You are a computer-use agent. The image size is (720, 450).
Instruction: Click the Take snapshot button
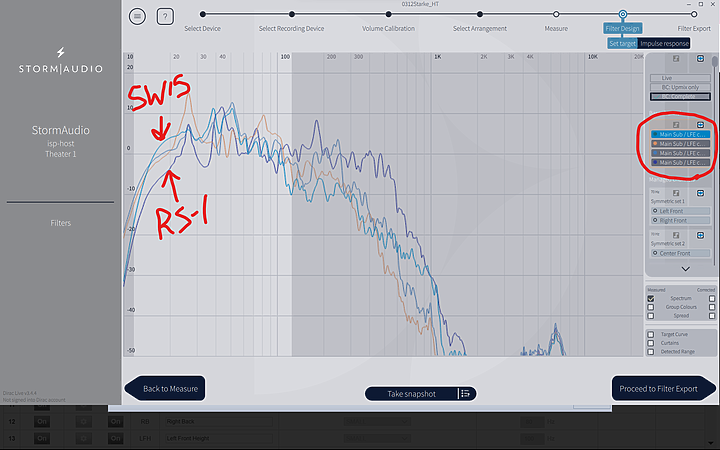[x=411, y=394]
